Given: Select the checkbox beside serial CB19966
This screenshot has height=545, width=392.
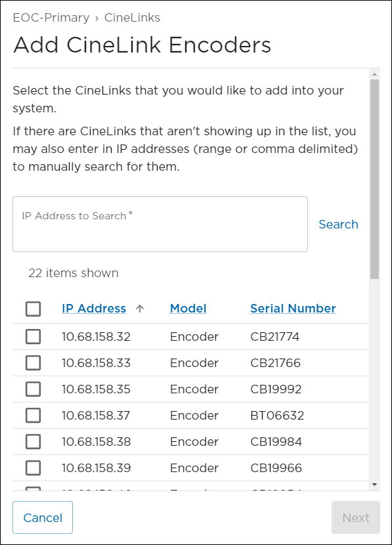Looking at the screenshot, I should pos(33,468).
